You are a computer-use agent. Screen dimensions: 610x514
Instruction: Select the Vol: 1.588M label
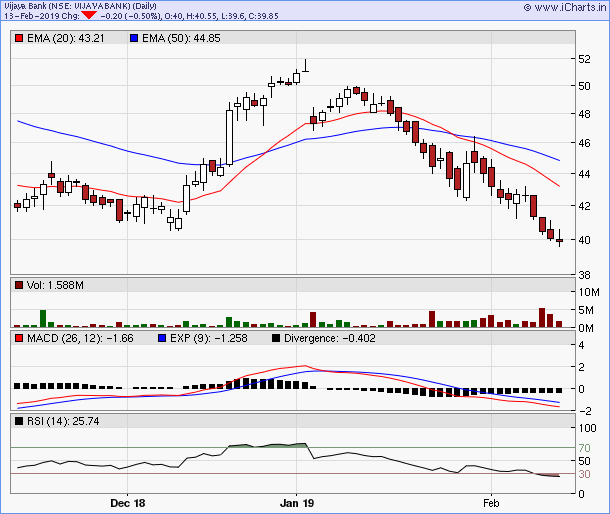[x=55, y=285]
